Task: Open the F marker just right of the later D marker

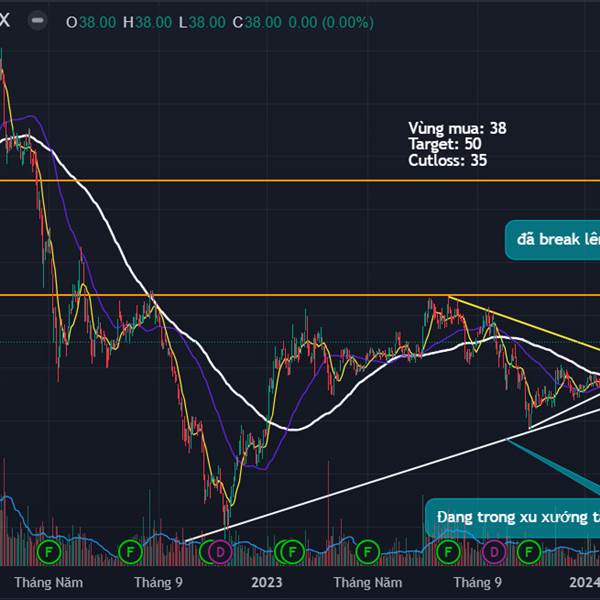Action: (x=529, y=552)
